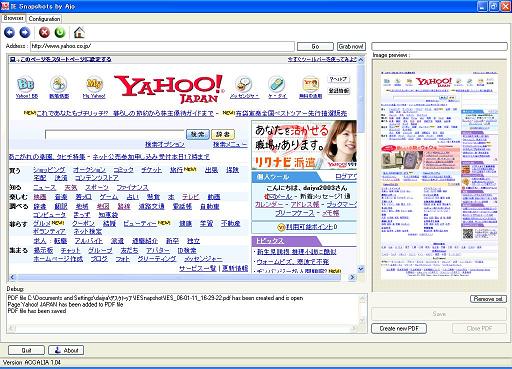
Task: Open the About dialog button
Action: tap(66, 350)
